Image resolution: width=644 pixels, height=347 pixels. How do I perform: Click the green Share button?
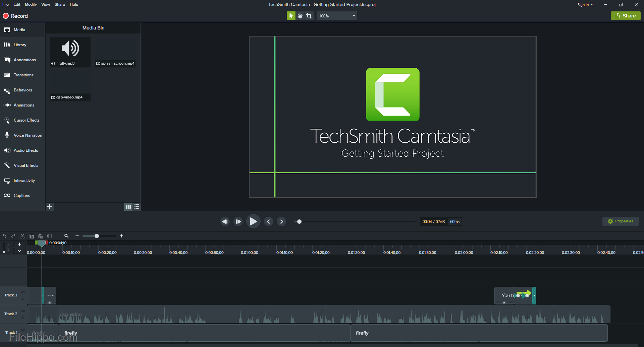point(625,15)
